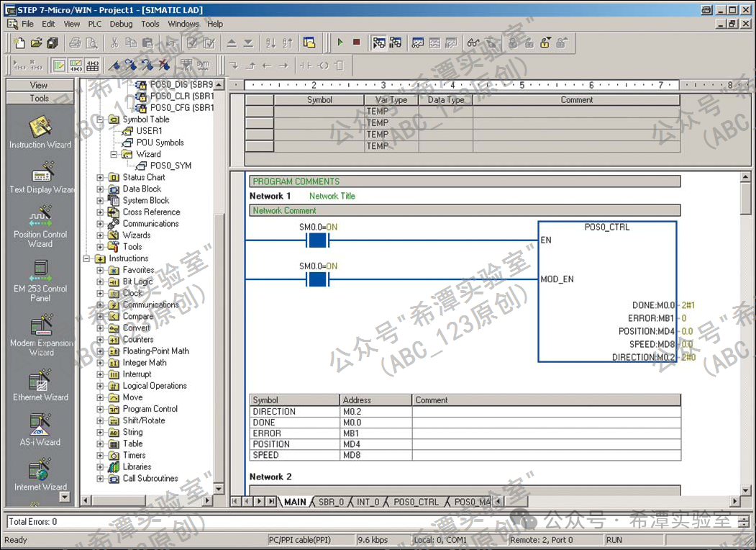This screenshot has width=756, height=550.
Task: Open the Ethernet Wizard
Action: (40, 385)
